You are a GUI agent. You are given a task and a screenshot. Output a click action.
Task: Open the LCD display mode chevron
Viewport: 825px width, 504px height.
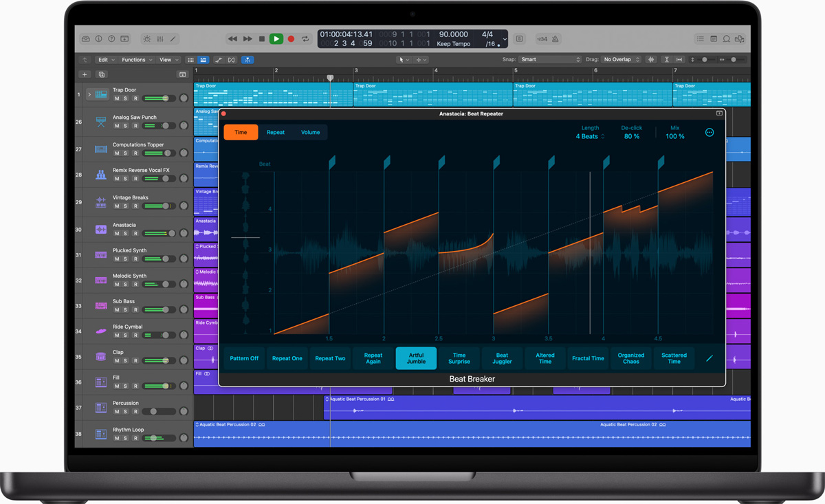click(505, 39)
